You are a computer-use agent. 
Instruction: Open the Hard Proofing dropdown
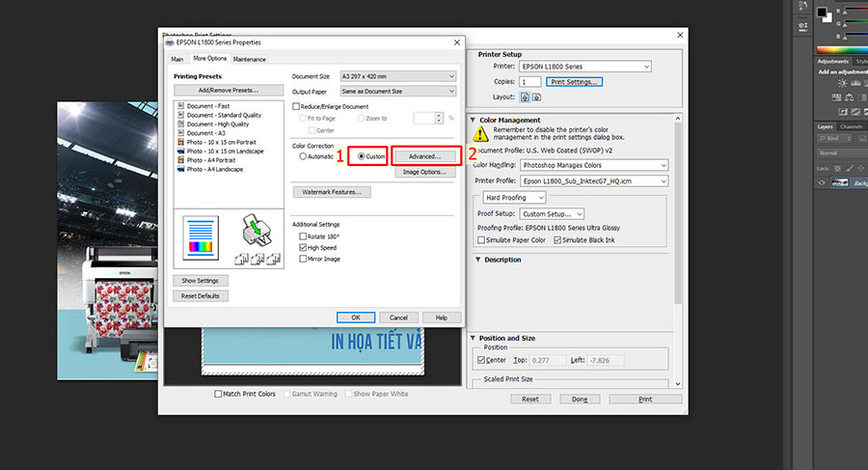[514, 197]
